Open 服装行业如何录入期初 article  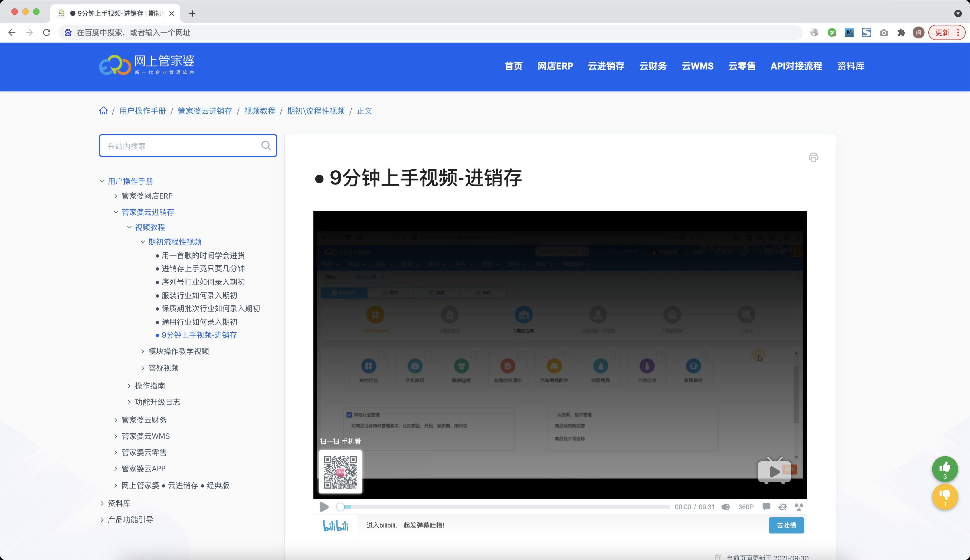coord(199,295)
